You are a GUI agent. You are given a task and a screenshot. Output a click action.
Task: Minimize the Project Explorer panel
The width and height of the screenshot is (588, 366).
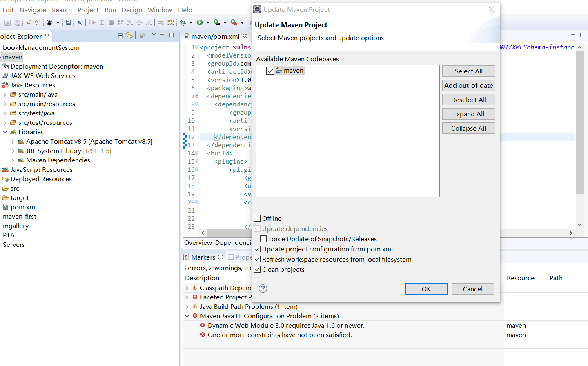162,35
